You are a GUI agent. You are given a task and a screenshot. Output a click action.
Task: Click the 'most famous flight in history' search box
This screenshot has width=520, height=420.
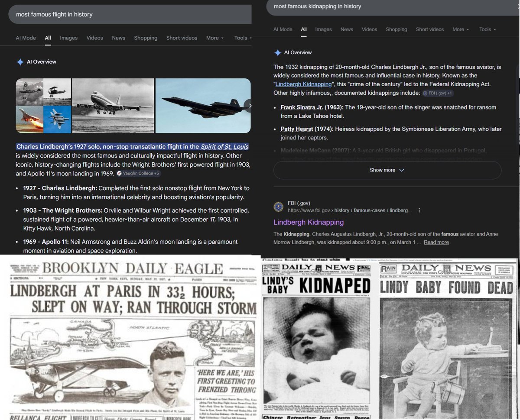[x=130, y=14]
